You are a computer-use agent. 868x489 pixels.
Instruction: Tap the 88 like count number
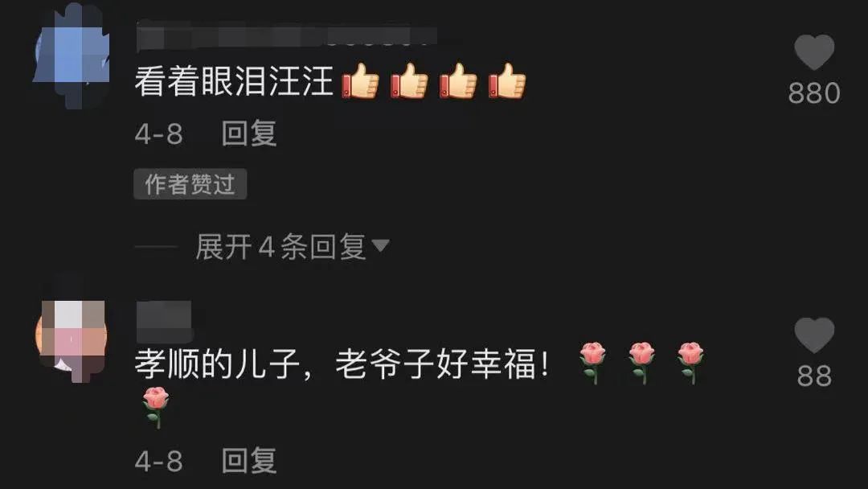click(814, 376)
